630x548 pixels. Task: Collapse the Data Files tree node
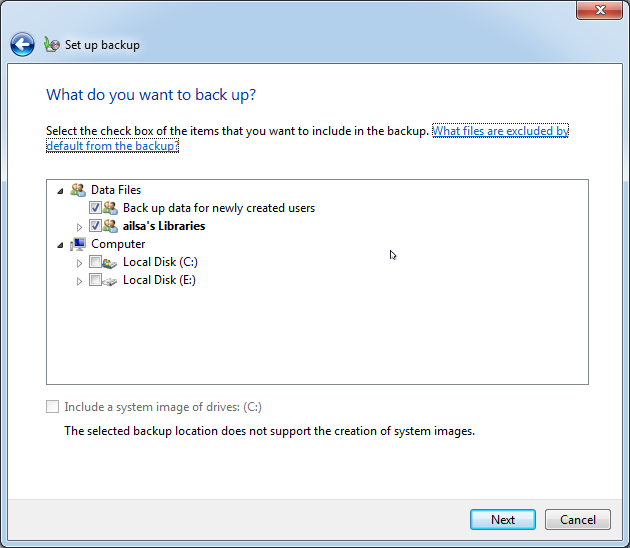tap(60, 190)
